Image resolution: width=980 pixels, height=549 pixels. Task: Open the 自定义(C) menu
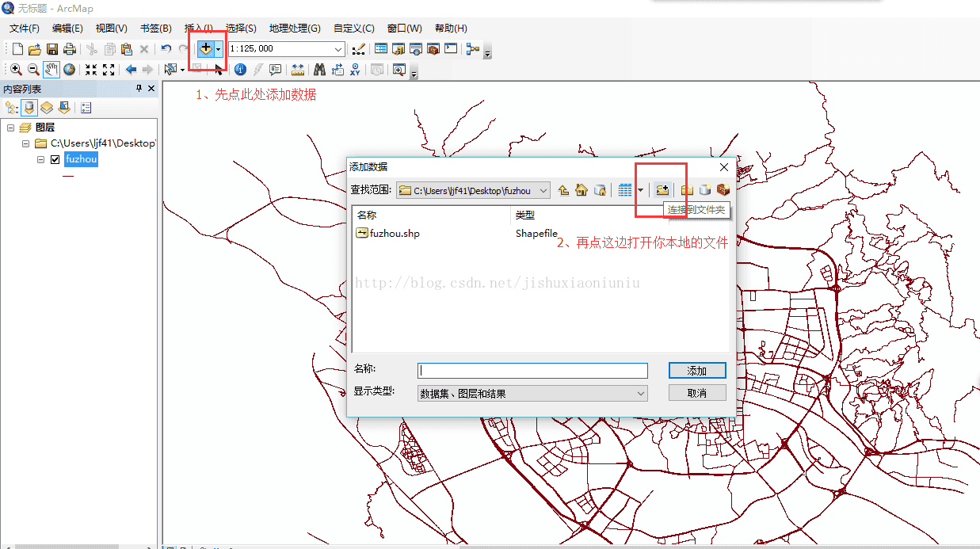click(x=354, y=29)
